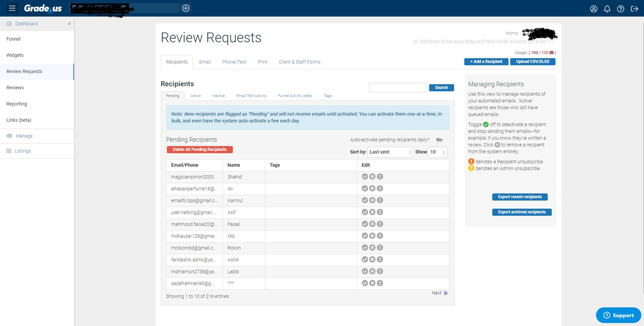
Task: Open the Show 10 entries dropdown
Action: (438, 152)
